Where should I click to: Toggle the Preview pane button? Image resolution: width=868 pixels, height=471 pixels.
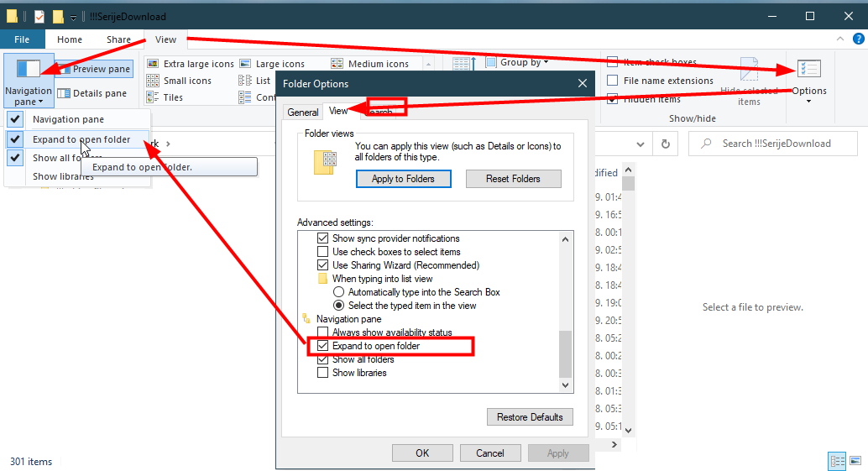coord(94,69)
